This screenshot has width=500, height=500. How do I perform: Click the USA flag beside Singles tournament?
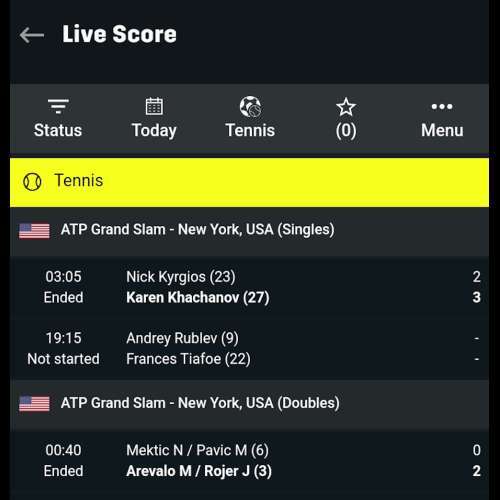pos(34,231)
